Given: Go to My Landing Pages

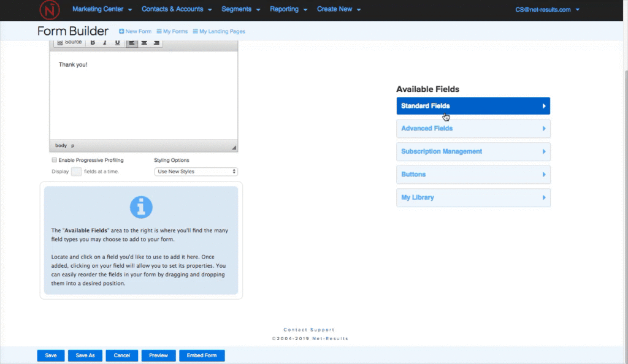Looking at the screenshot, I should (219, 31).
